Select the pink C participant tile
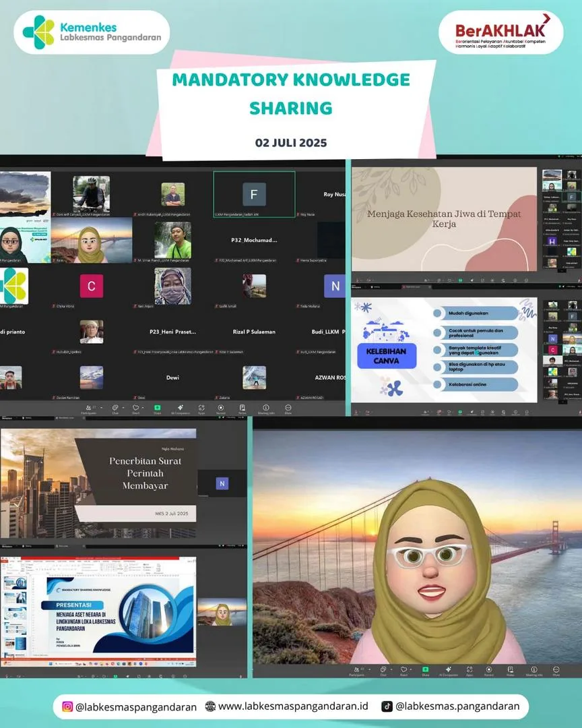 coord(92,286)
